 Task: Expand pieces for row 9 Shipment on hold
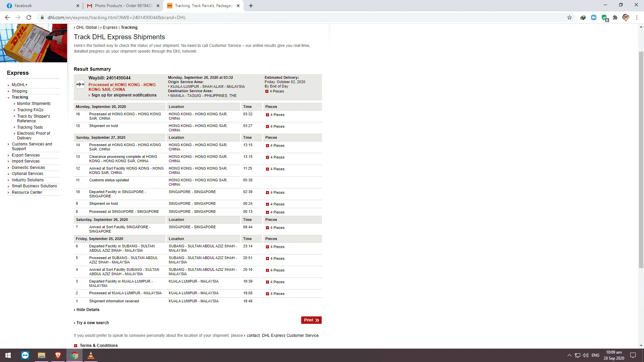[267, 204]
